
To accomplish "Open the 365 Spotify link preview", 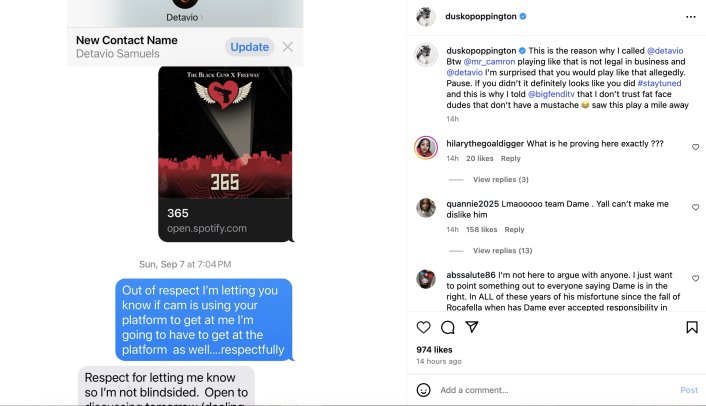I will [225, 154].
